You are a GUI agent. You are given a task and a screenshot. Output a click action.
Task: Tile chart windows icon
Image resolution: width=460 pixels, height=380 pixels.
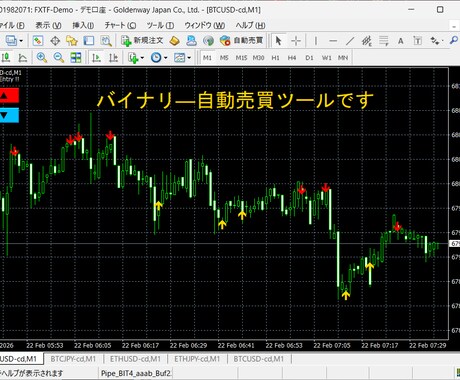[x=76, y=58]
